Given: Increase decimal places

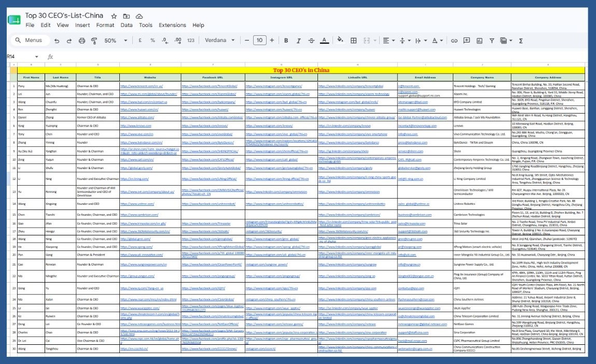Looking at the screenshot, I should click(178, 40).
